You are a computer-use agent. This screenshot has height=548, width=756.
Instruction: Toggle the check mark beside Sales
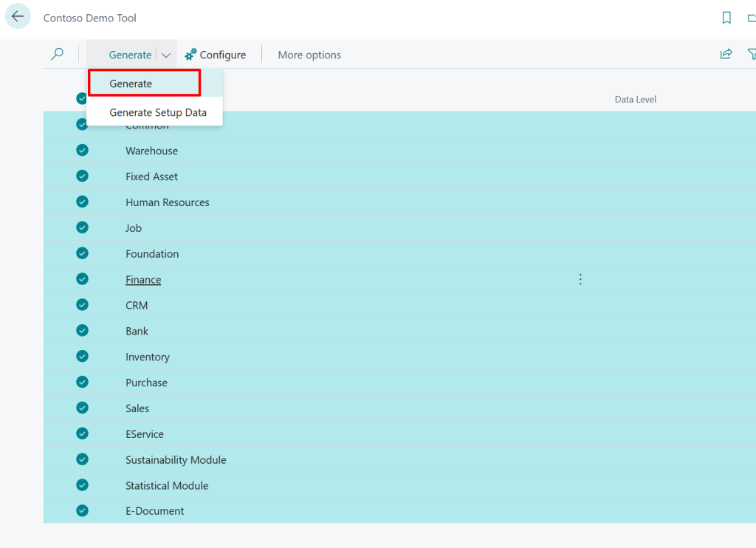point(82,408)
